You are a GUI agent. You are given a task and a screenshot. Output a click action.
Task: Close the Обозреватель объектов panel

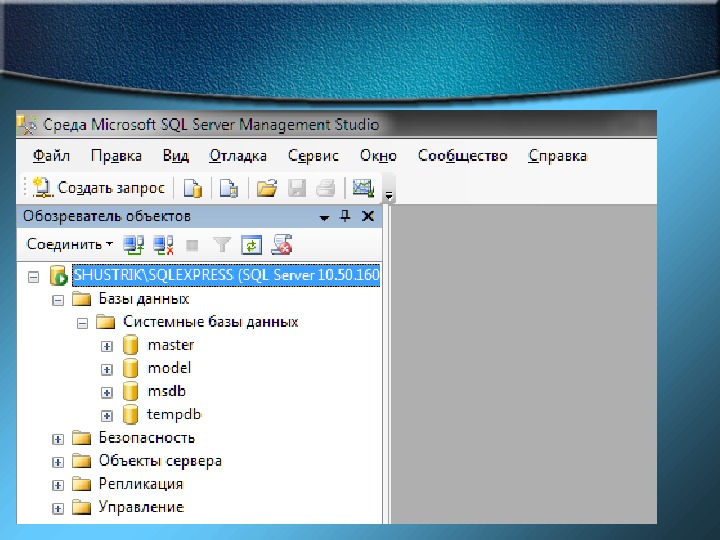[x=368, y=216]
